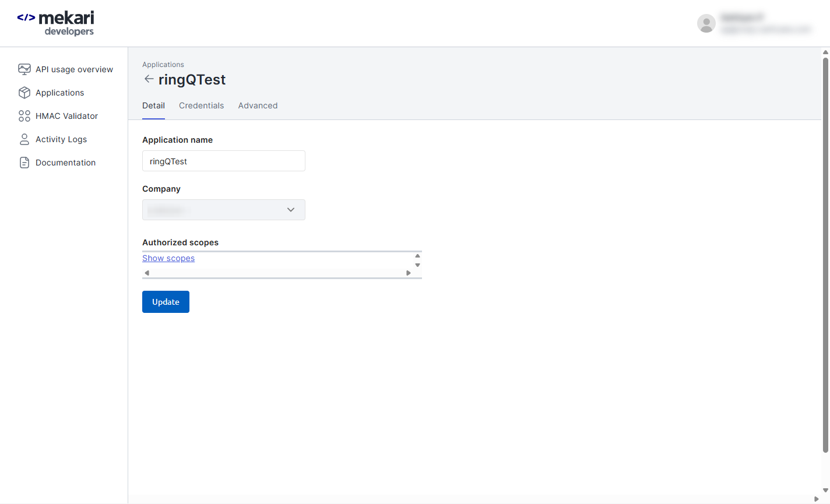Click the chevron arrow in Company field
Viewport: 830px width, 504px height.
click(291, 210)
